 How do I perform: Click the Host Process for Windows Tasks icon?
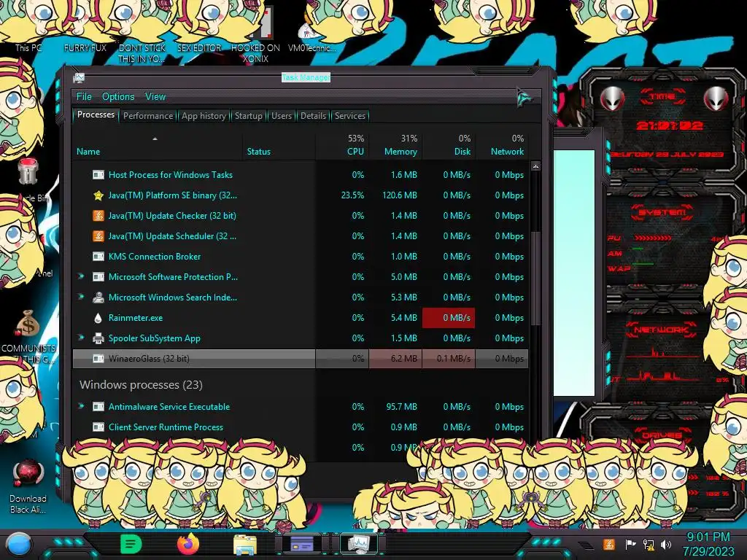click(x=98, y=175)
